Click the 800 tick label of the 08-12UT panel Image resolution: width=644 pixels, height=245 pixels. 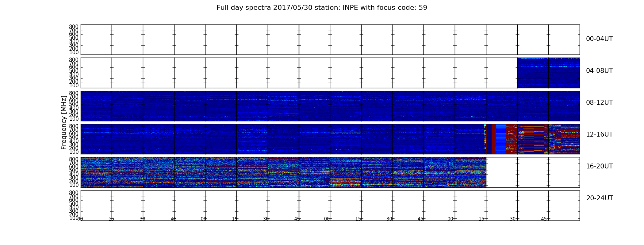click(x=74, y=93)
